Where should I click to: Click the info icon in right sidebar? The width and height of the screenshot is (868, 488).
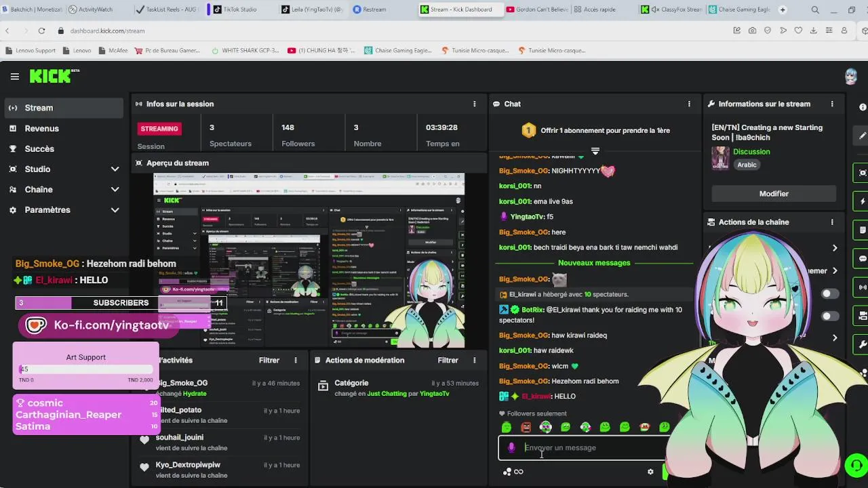coord(863,107)
